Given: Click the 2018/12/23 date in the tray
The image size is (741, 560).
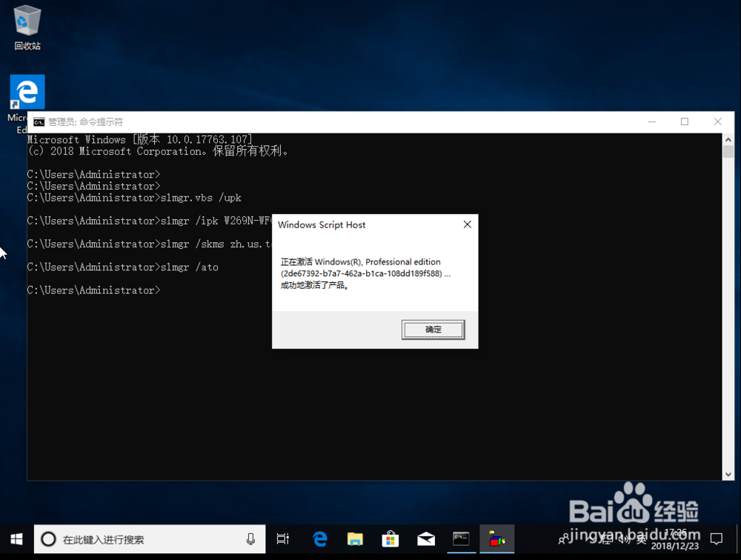Looking at the screenshot, I should (x=675, y=546).
